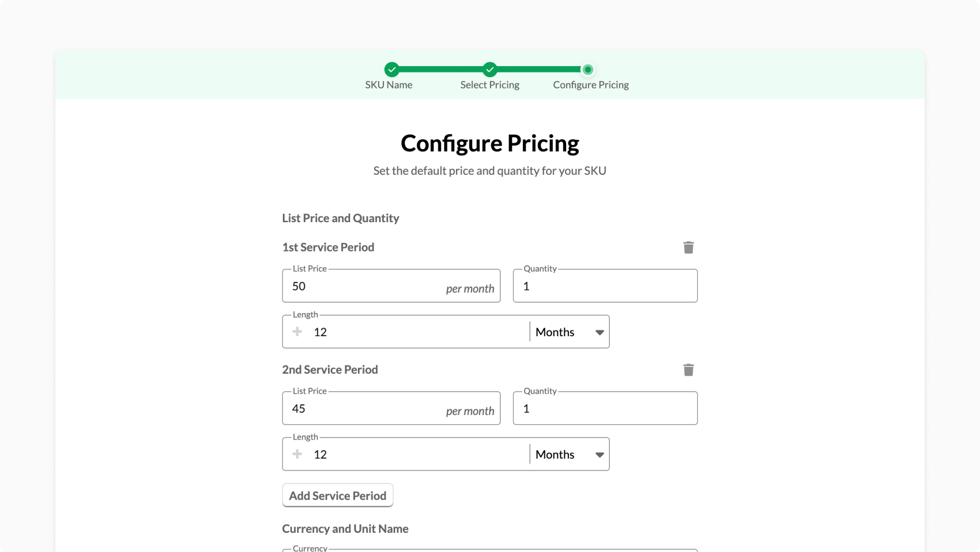Viewport: 980px width, 552px height.
Task: Edit 1st period Quantity field
Action: point(605,287)
